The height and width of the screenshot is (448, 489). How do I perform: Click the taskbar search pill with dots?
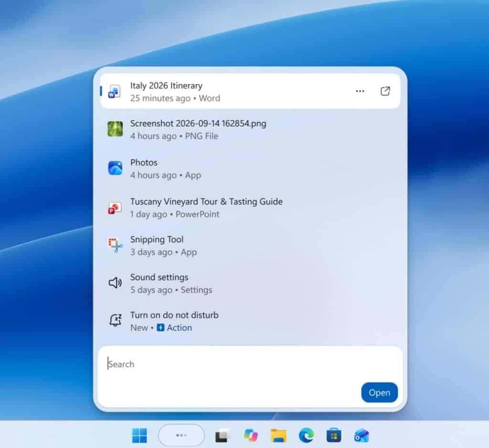point(181,435)
